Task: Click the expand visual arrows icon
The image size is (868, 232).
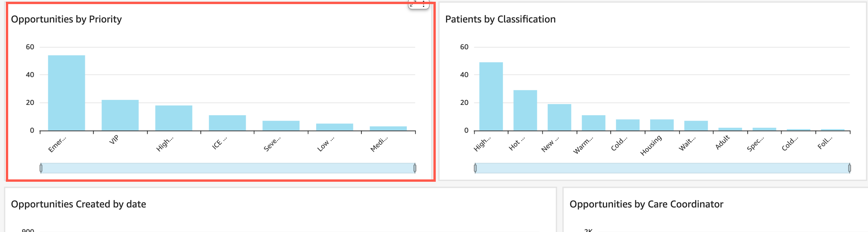Action: click(x=413, y=4)
